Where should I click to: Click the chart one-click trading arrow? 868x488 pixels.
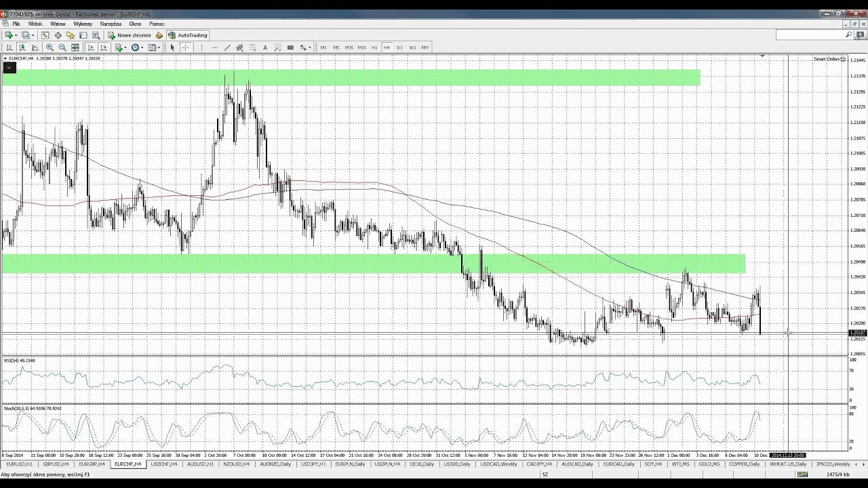[9, 67]
